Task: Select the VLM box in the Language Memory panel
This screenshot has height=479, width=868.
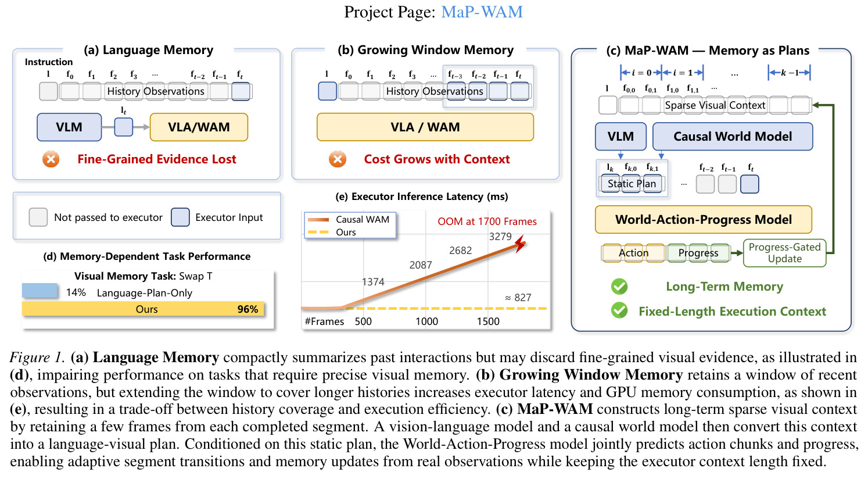Action: [69, 127]
